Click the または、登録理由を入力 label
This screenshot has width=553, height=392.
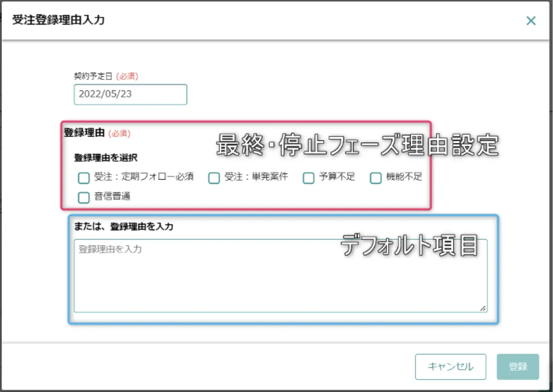[x=124, y=227]
